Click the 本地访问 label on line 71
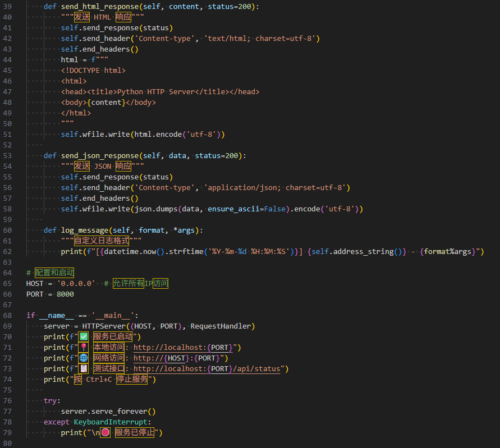500x448 pixels. 109,347
